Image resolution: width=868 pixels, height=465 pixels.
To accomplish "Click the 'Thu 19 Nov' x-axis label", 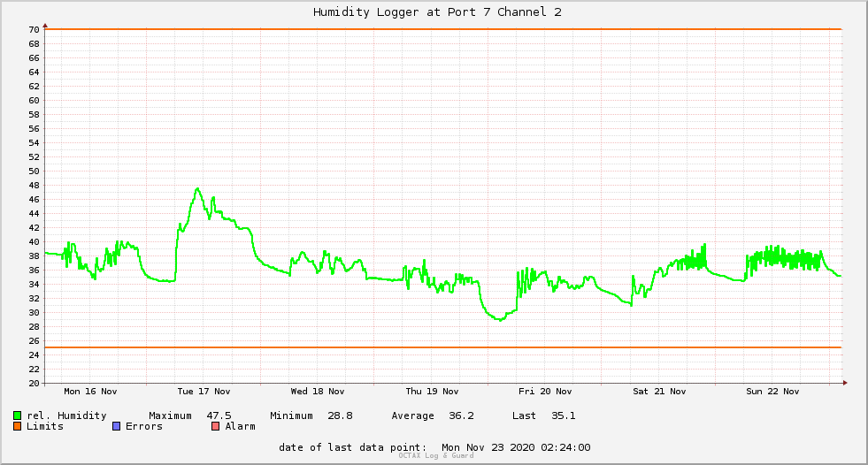I will tap(432, 392).
